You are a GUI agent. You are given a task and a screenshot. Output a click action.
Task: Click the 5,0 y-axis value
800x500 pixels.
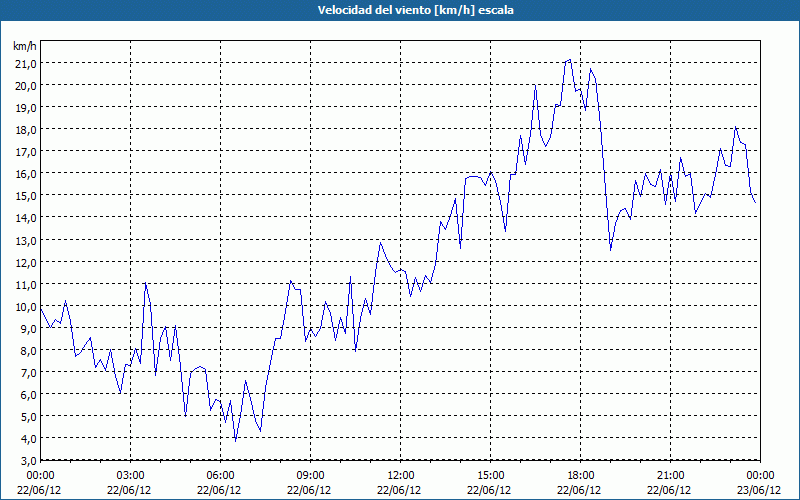point(29,416)
